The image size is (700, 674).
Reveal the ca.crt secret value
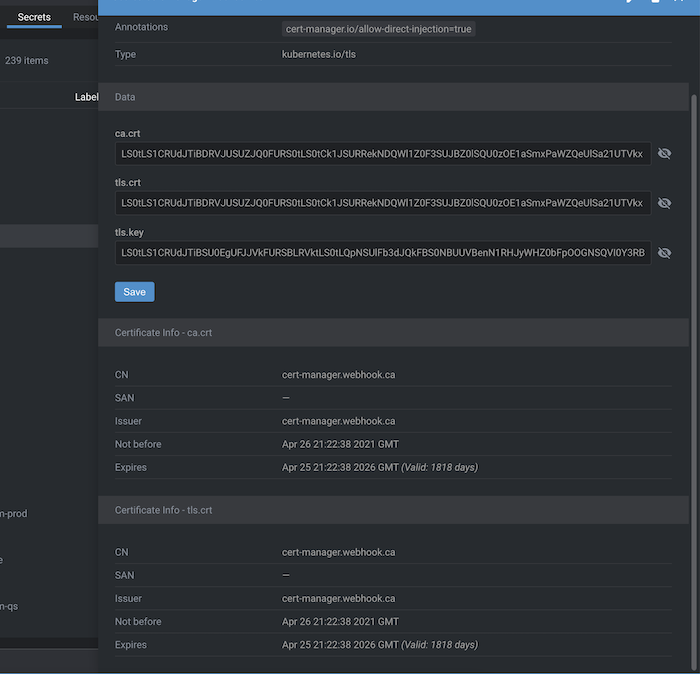point(664,154)
